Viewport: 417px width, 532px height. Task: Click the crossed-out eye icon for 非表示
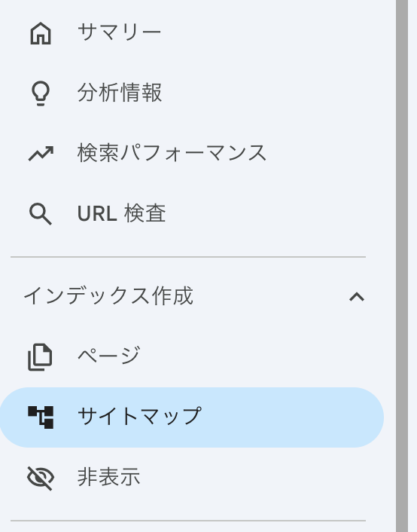(x=41, y=478)
